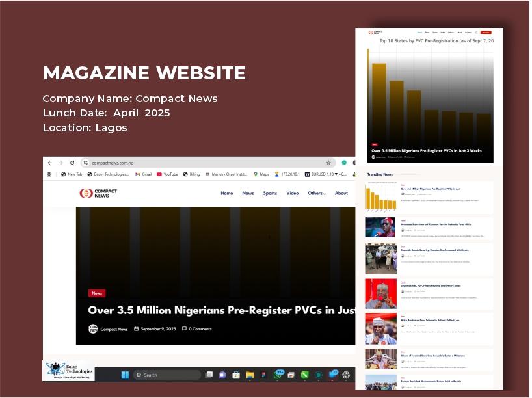Select the News navigation menu item

click(x=248, y=193)
